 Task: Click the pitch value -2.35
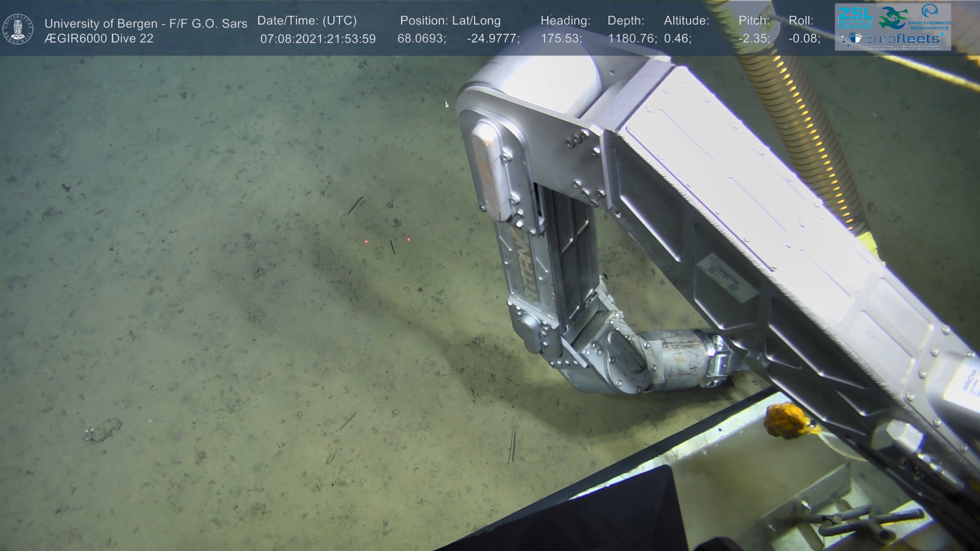754,39
